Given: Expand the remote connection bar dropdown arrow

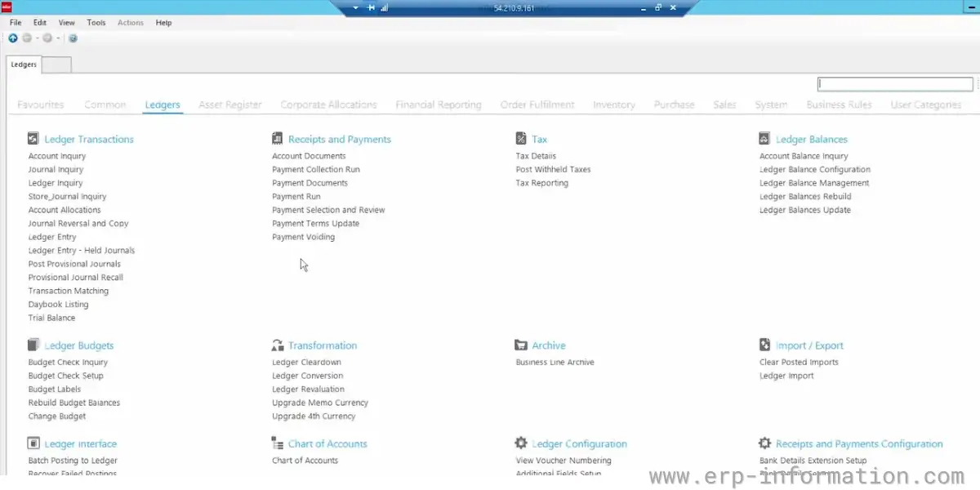Looking at the screenshot, I should [x=356, y=7].
